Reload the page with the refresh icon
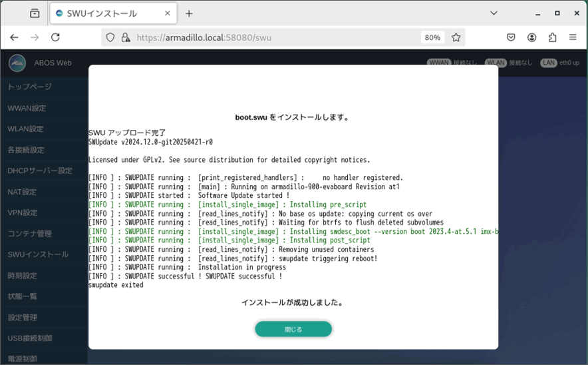Image resolution: width=588 pixels, height=365 pixels. [55, 38]
